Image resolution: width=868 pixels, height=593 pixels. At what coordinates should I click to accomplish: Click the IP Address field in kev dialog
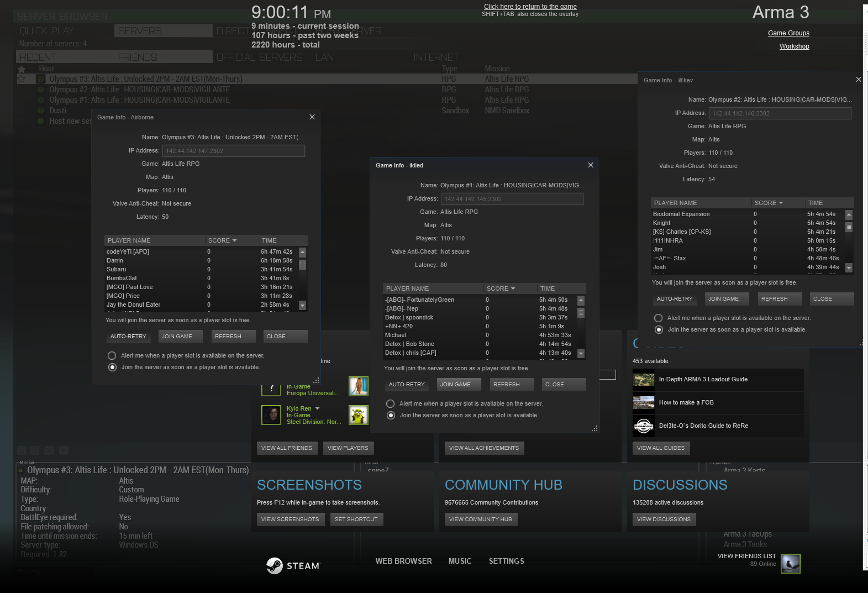780,113
